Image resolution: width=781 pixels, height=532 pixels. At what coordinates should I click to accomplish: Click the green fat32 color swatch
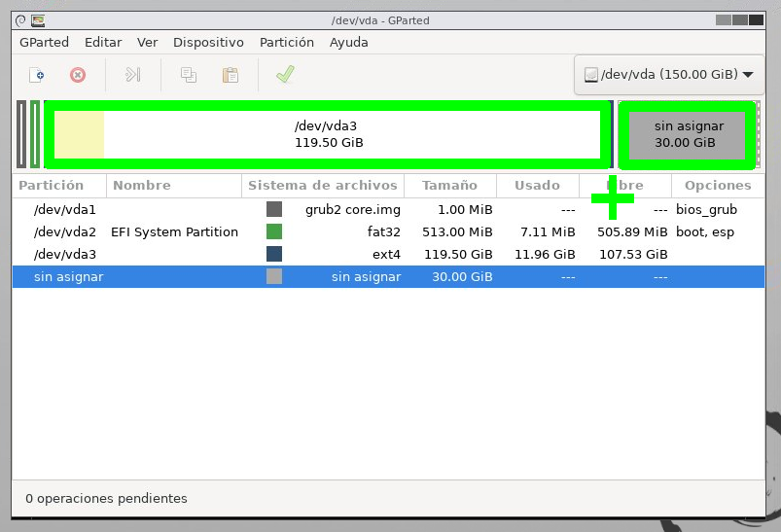(274, 231)
